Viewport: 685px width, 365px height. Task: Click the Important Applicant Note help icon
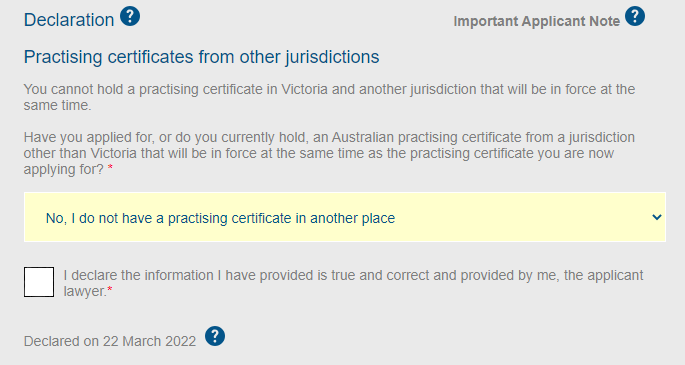click(x=635, y=17)
